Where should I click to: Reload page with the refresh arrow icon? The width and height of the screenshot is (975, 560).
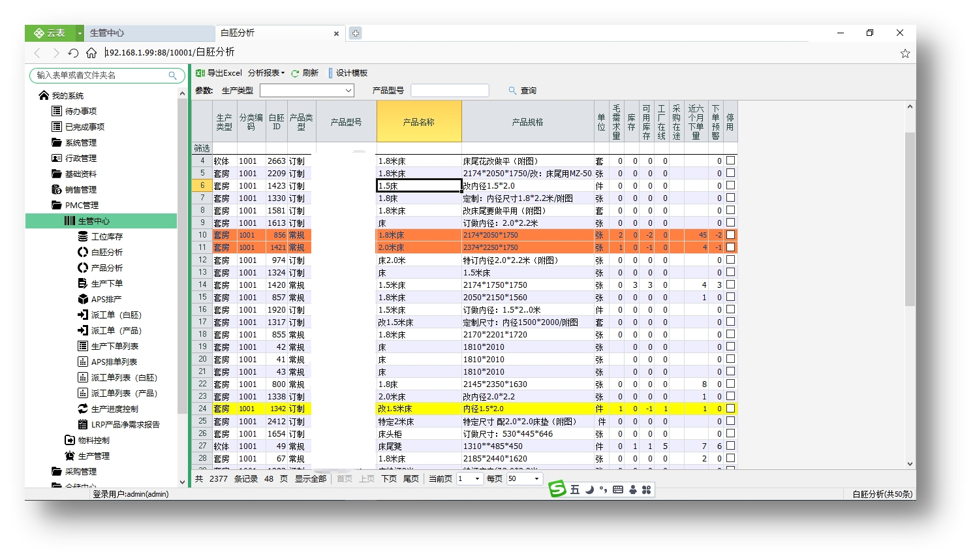pos(73,53)
